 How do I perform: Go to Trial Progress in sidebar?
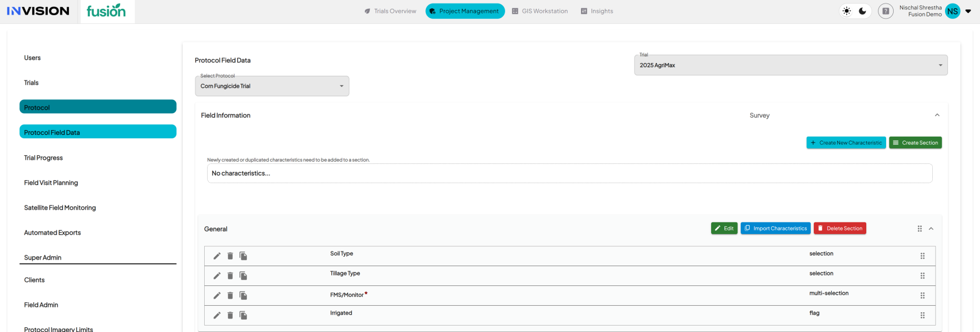click(x=43, y=158)
